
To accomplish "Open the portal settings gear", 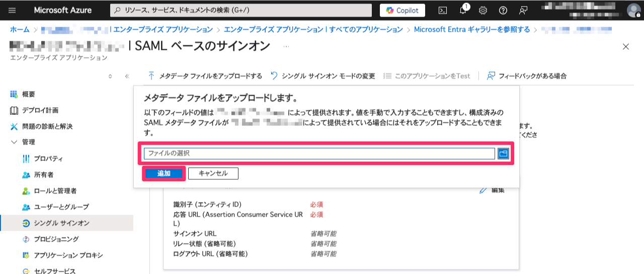I will click(x=483, y=10).
